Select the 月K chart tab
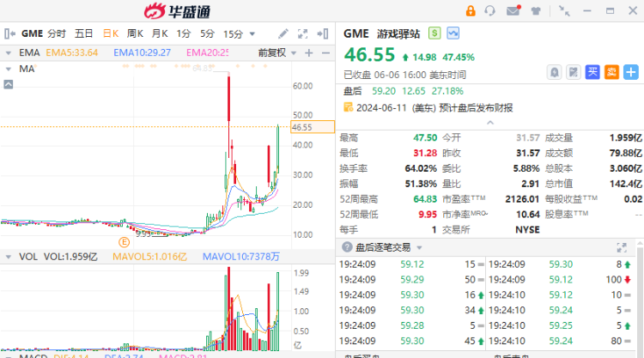This screenshot has height=358, width=644. 160,33
